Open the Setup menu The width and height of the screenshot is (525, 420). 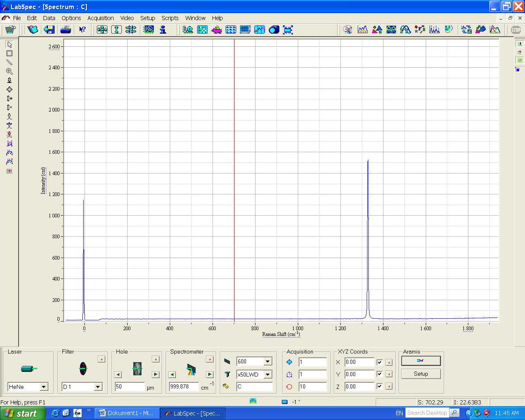pyautogui.click(x=148, y=18)
